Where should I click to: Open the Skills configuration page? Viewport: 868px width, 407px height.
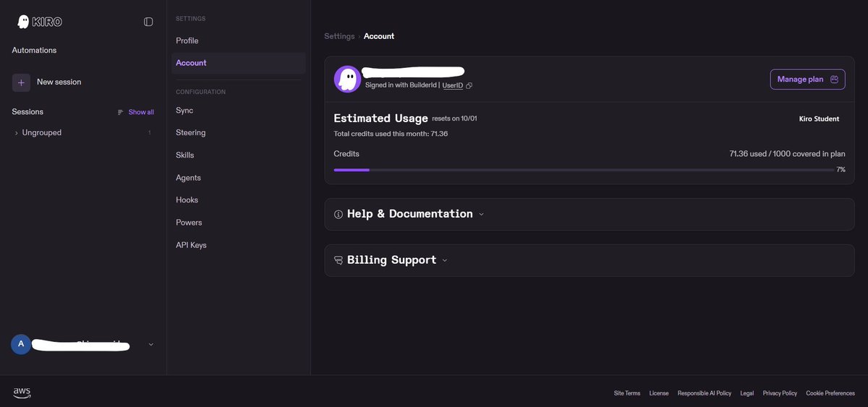point(185,155)
